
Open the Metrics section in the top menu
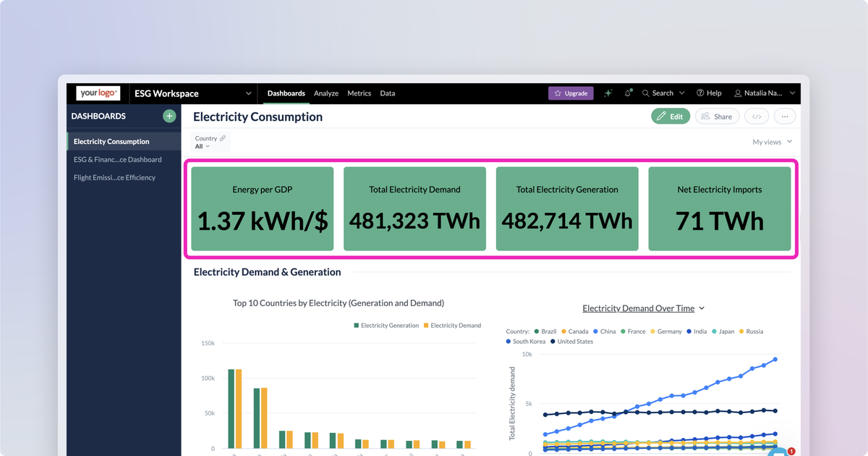(x=359, y=93)
